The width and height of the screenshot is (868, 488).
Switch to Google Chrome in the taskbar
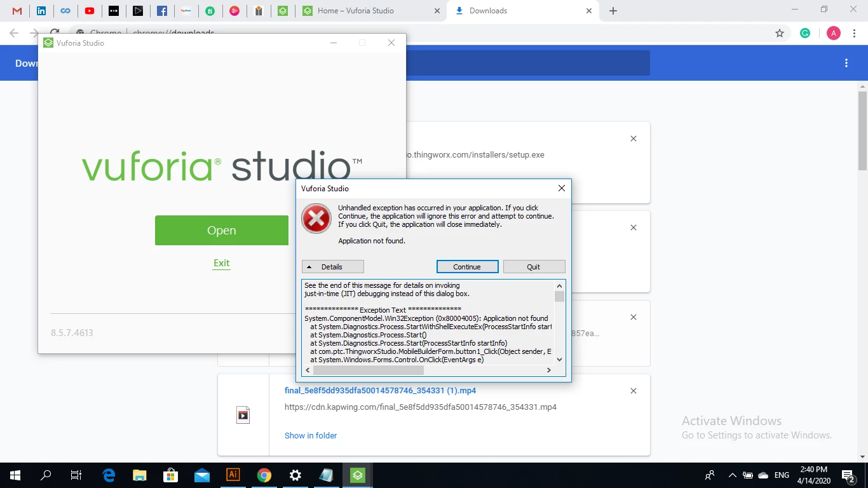coord(264,475)
